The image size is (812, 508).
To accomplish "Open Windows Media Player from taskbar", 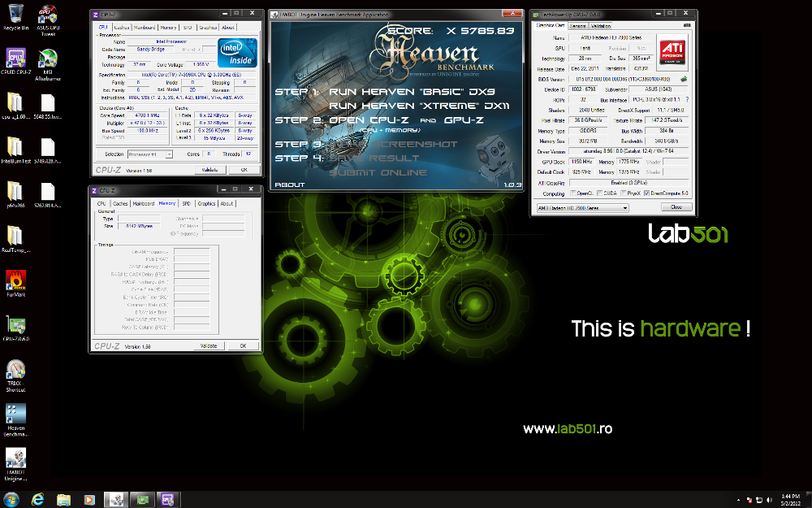I will tap(89, 499).
